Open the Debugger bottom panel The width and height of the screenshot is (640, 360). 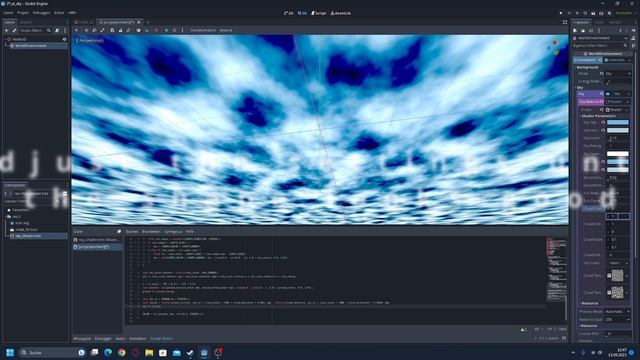(x=103, y=339)
